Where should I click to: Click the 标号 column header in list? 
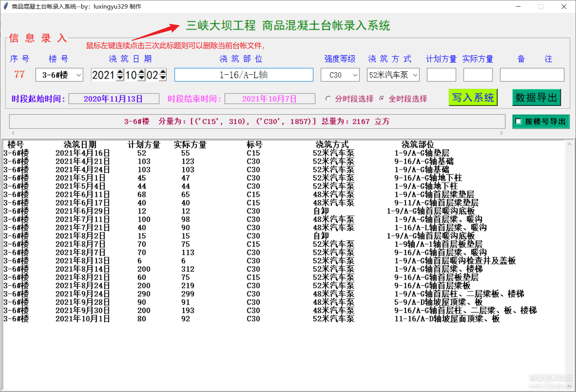255,145
